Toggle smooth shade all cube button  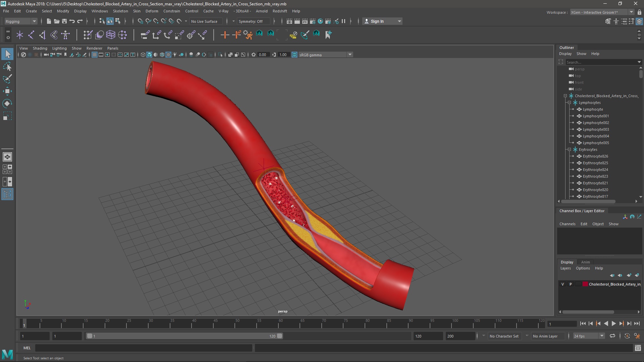(x=149, y=55)
